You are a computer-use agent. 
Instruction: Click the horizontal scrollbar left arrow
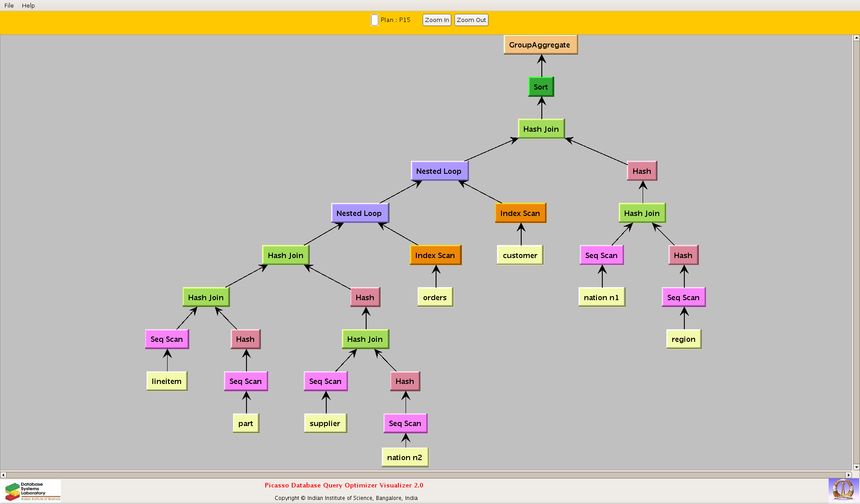point(3,475)
